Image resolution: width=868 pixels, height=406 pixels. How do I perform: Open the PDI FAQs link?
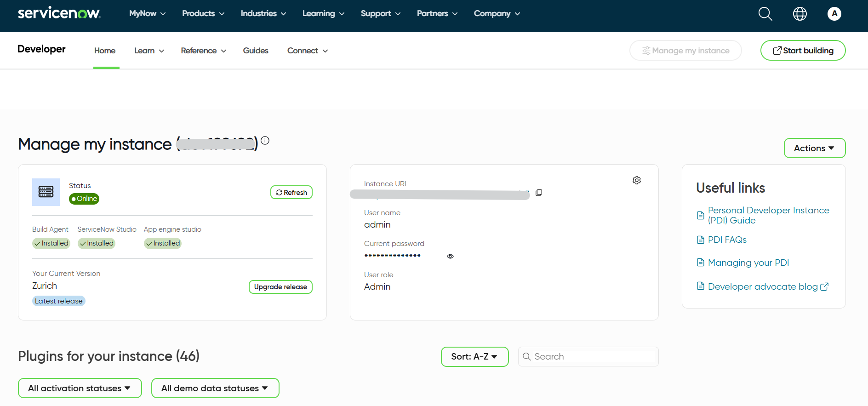click(x=727, y=240)
